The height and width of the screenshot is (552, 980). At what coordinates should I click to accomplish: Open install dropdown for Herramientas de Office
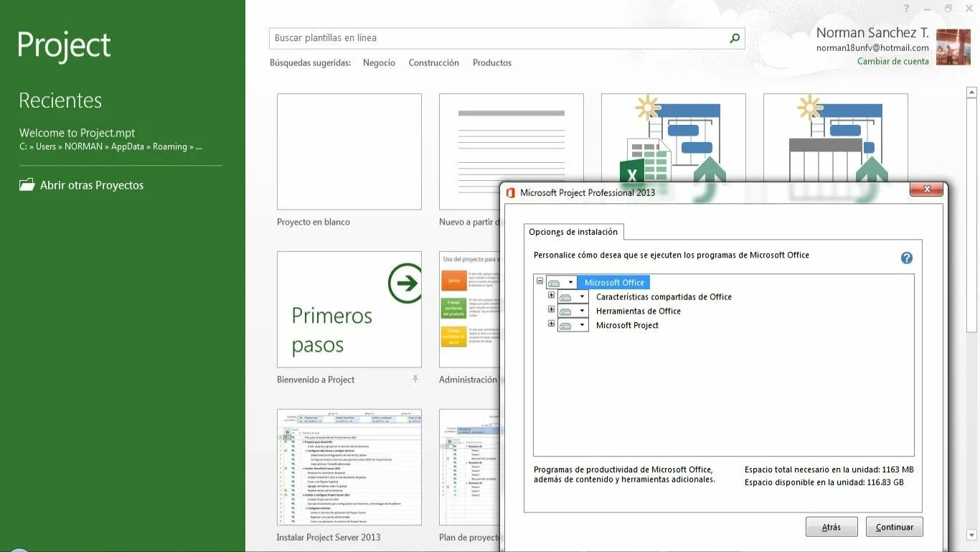point(573,311)
